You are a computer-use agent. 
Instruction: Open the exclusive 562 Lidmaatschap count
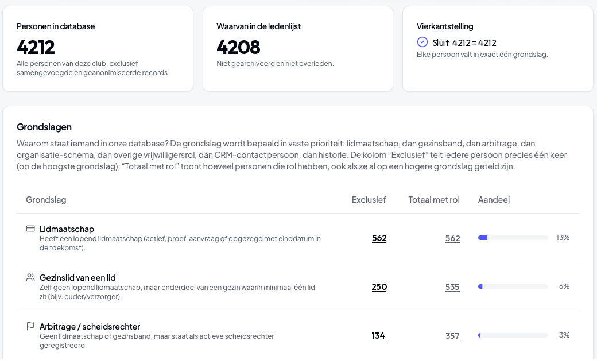pos(379,238)
